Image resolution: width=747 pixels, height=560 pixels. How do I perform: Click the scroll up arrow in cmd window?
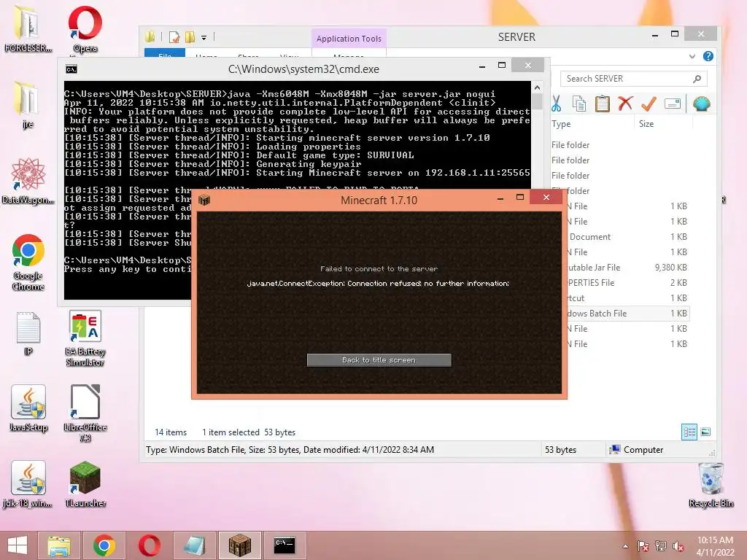538,87
